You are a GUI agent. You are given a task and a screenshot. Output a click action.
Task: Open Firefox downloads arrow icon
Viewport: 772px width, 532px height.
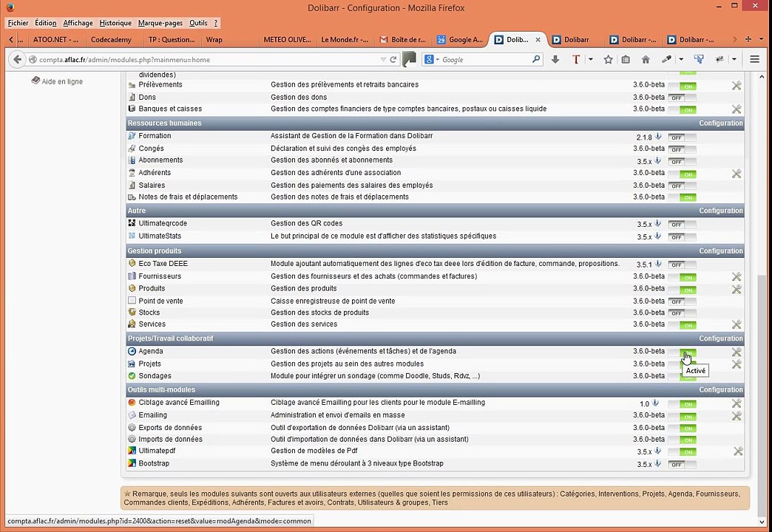555,60
